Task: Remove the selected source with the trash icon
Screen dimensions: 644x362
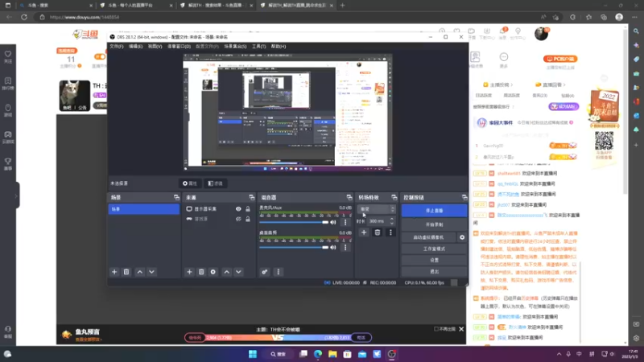Action: point(201,272)
